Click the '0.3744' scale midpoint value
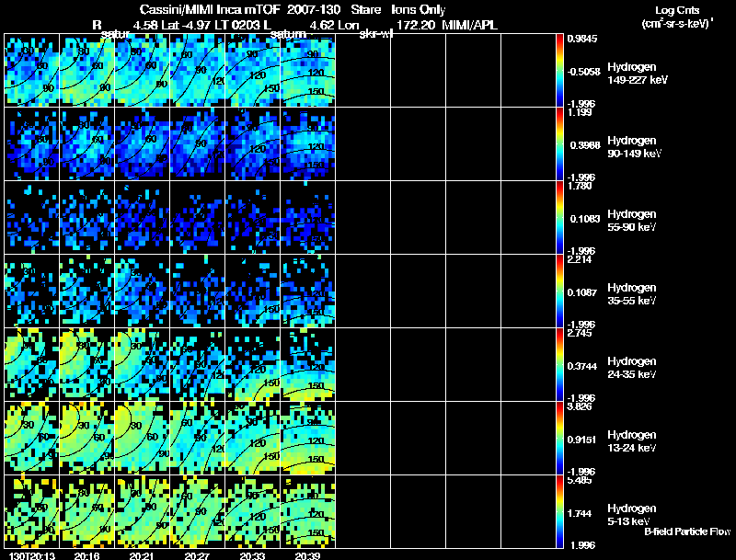Viewport: 736px width, 560px height. [582, 366]
